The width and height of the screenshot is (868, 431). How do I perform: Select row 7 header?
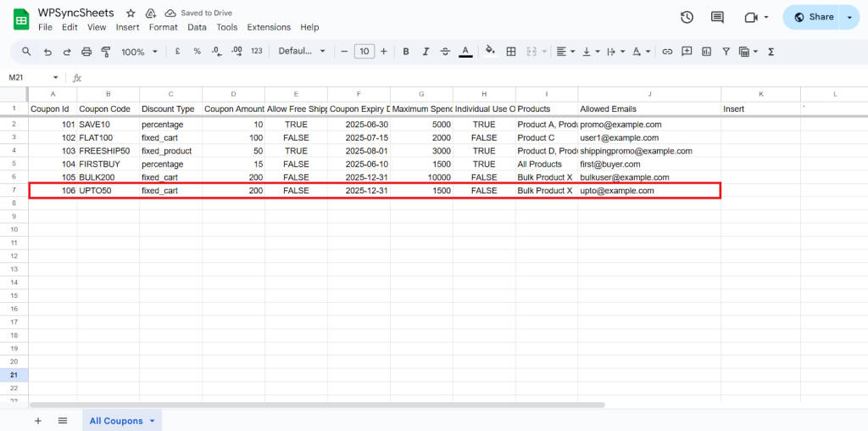tap(14, 191)
